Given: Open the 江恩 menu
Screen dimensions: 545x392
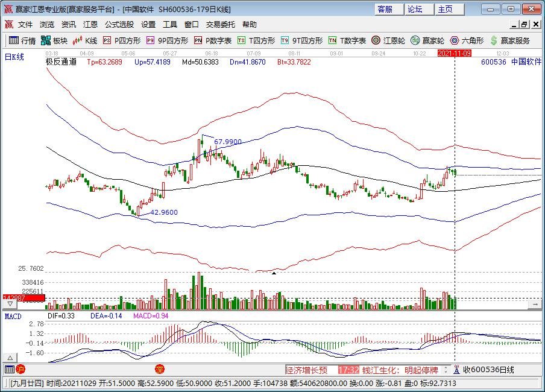Looking at the screenshot, I should click(89, 24).
